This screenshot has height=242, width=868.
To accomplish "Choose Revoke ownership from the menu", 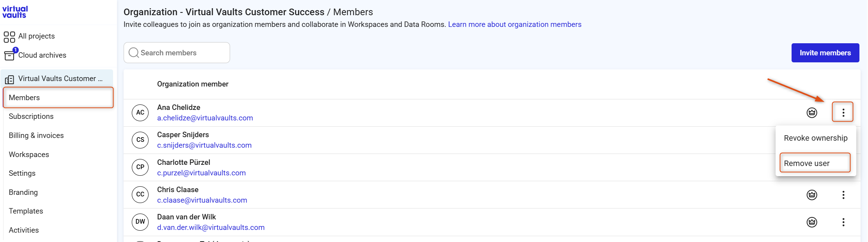I will click(x=816, y=138).
